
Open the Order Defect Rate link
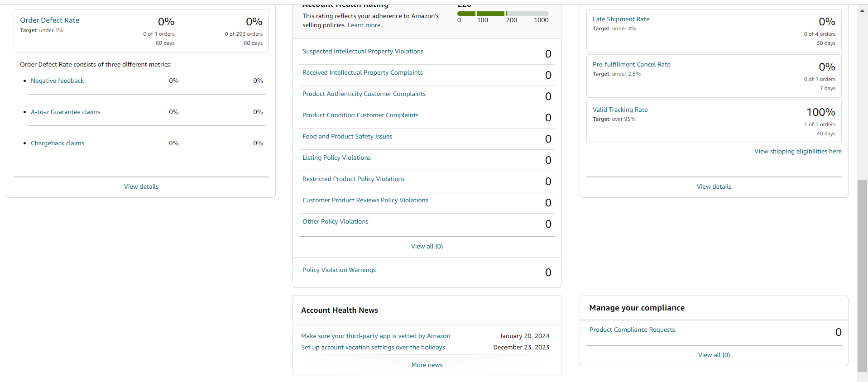click(x=49, y=20)
